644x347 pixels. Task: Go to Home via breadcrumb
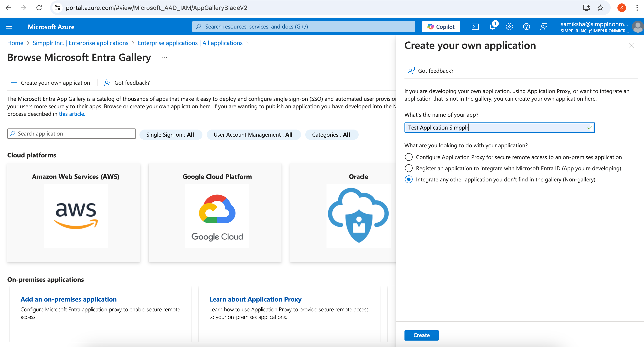tap(15, 43)
